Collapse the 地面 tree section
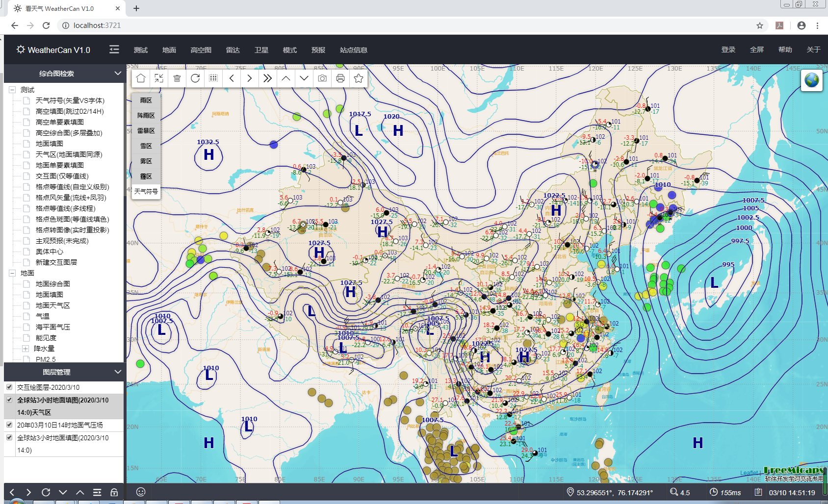Screen dimensions: 828x504 (12, 273)
